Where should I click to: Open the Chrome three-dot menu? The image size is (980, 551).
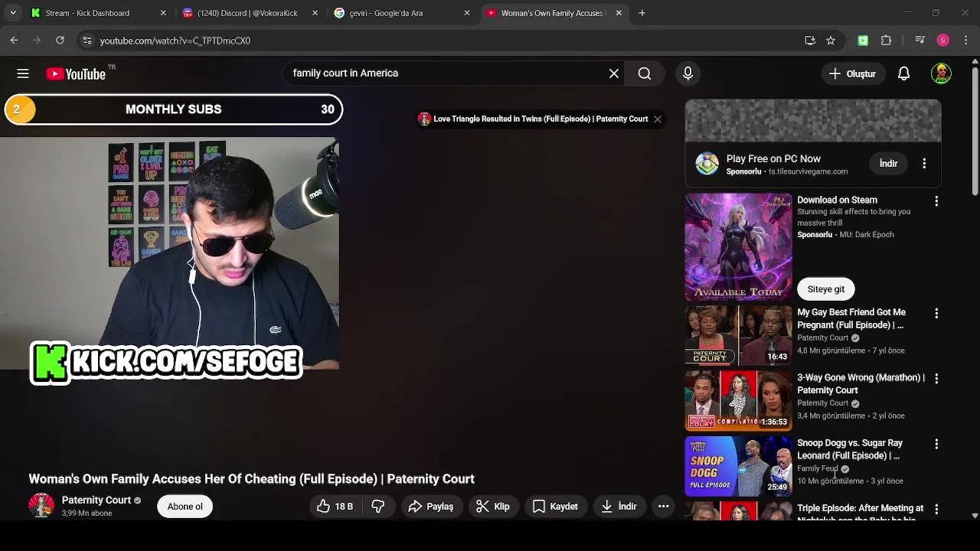click(965, 41)
